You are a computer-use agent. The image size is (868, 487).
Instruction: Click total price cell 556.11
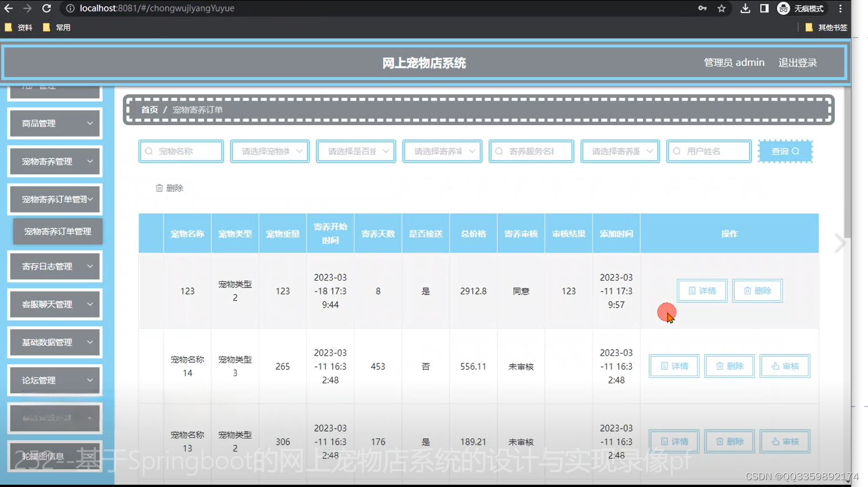click(x=473, y=366)
